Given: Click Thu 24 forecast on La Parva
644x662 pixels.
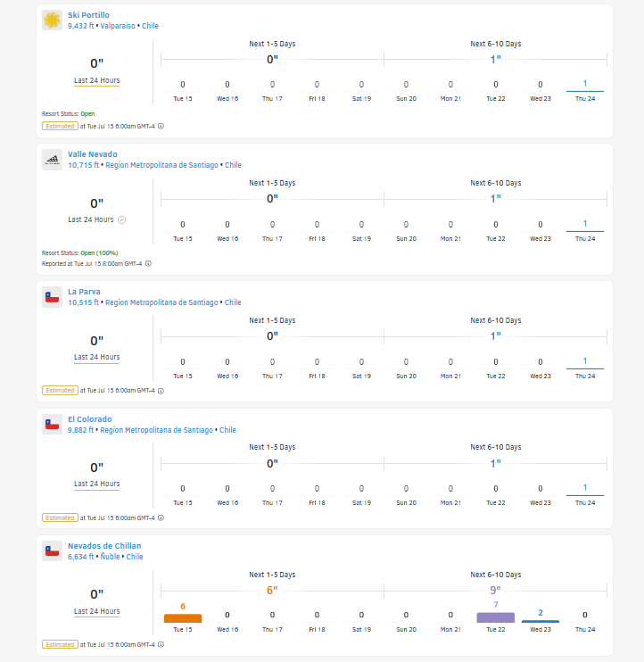Looking at the screenshot, I should (x=585, y=368).
